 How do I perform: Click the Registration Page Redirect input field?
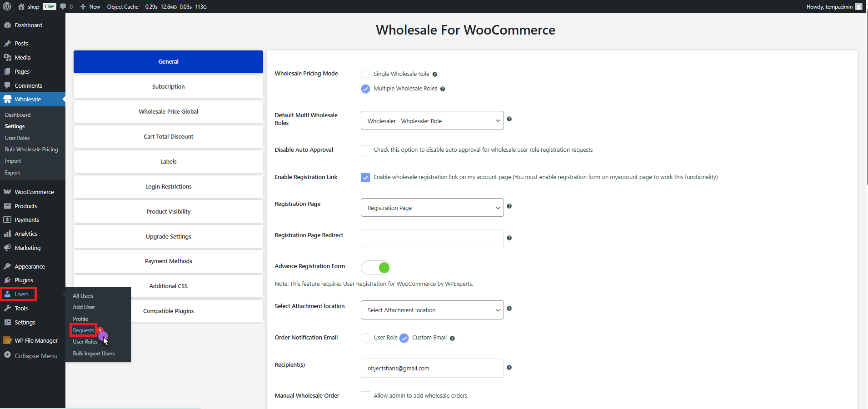432,239
